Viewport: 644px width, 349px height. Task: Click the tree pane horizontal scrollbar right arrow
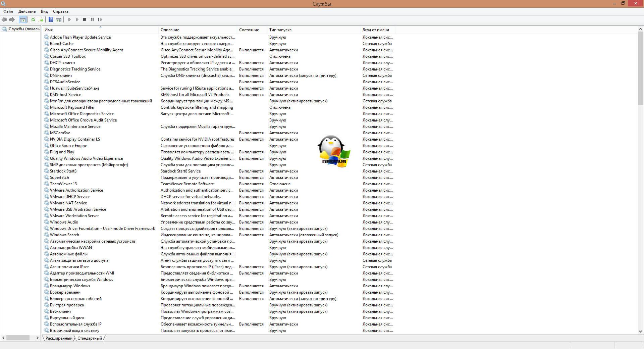tap(37, 338)
